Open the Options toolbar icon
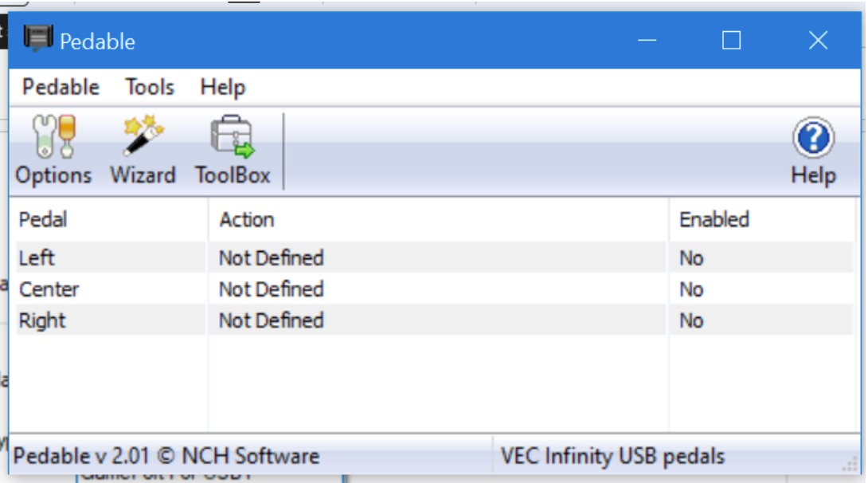Image resolution: width=868 pixels, height=483 pixels. click(x=53, y=150)
